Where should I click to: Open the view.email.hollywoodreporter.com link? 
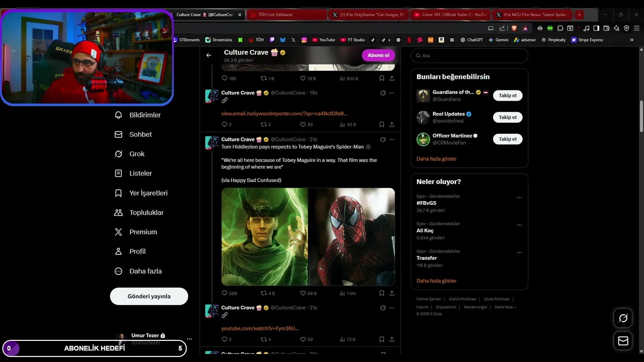284,114
